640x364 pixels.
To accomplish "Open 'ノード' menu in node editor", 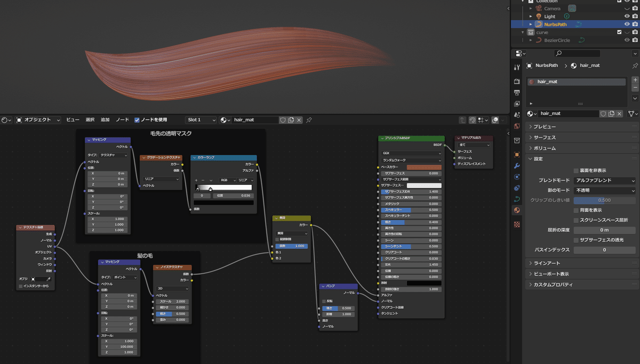I will pos(122,120).
